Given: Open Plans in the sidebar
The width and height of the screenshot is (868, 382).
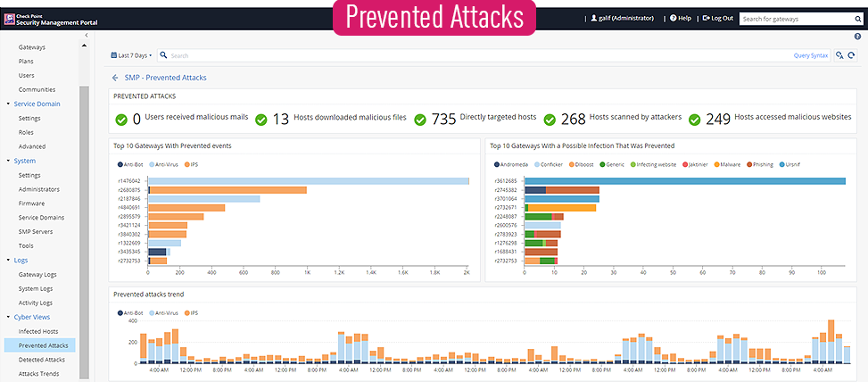Looking at the screenshot, I should click(26, 61).
